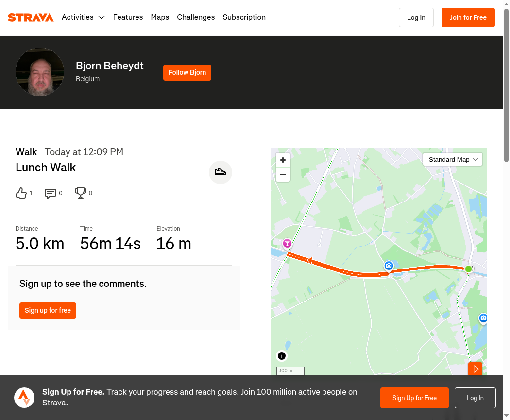Open the map info icon
The image size is (510, 420).
pos(281,356)
